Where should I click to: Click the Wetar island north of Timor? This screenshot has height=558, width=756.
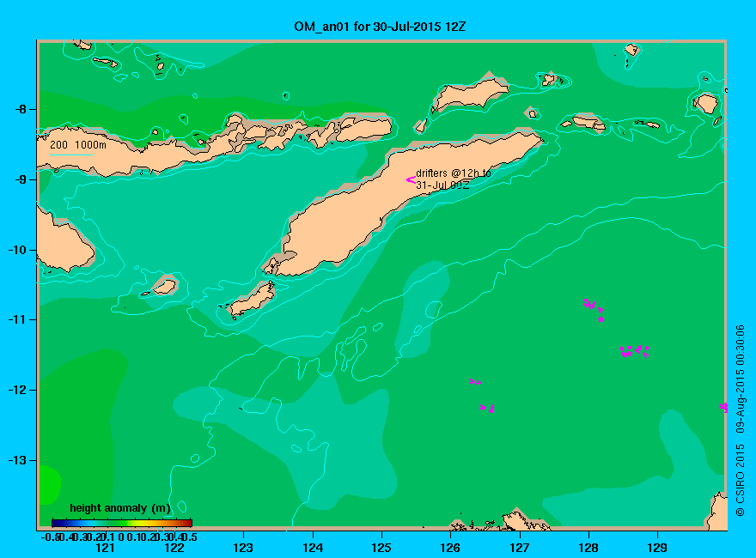coord(470,94)
